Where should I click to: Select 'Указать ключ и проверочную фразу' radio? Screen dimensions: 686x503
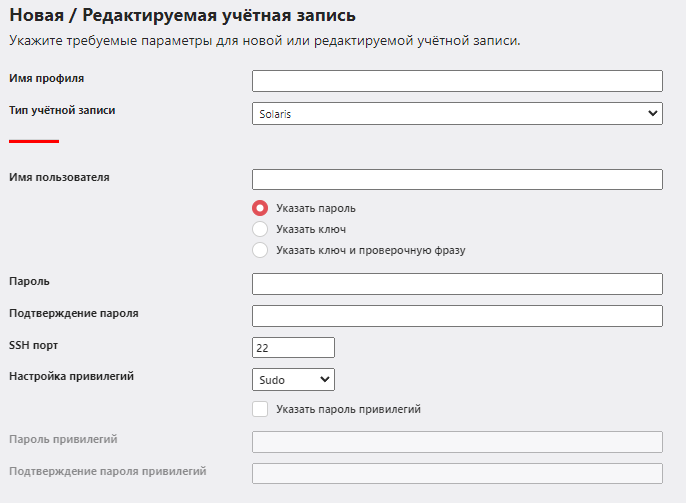click(x=260, y=250)
